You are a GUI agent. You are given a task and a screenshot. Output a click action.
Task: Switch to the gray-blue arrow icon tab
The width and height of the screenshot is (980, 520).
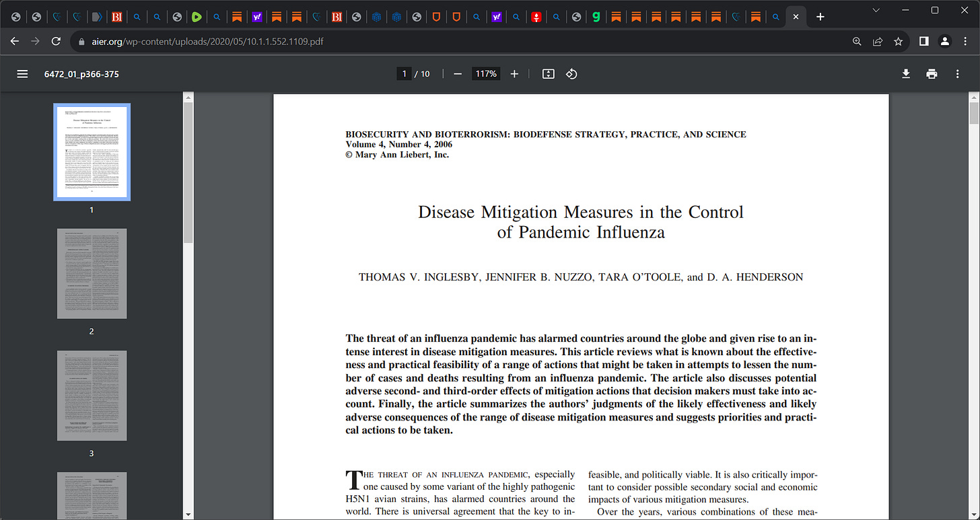point(97,17)
